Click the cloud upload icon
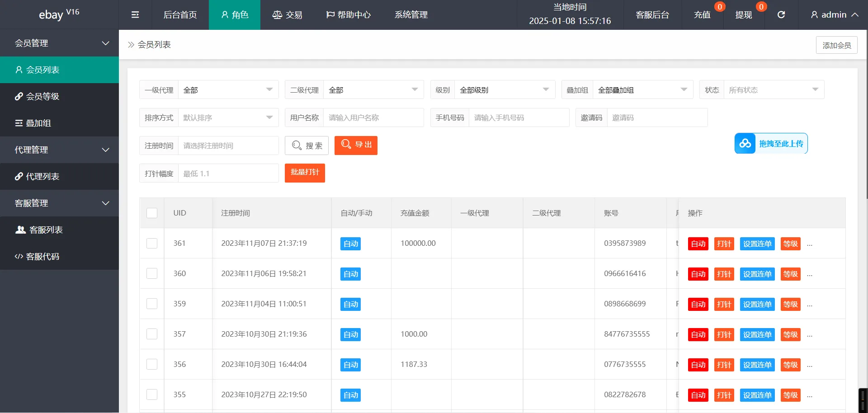The image size is (868, 413). click(x=745, y=143)
